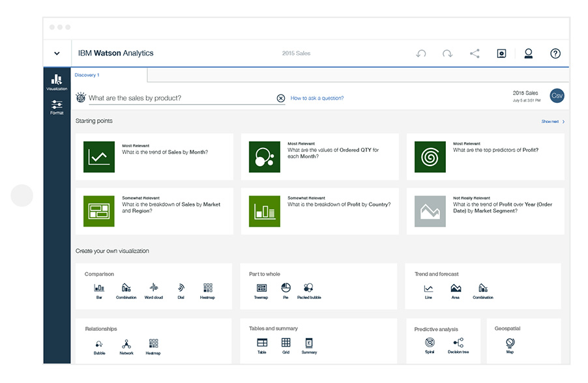Create a Summary visualization

(x=309, y=346)
